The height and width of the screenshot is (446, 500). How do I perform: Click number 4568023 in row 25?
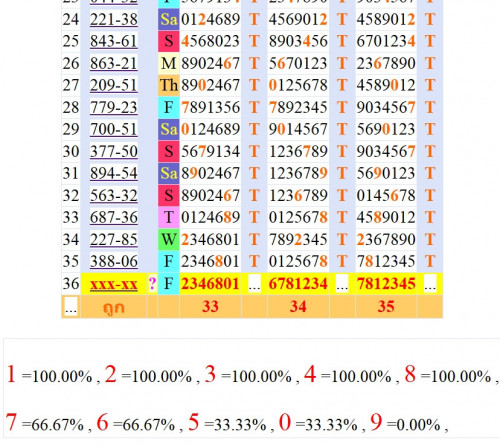point(210,41)
